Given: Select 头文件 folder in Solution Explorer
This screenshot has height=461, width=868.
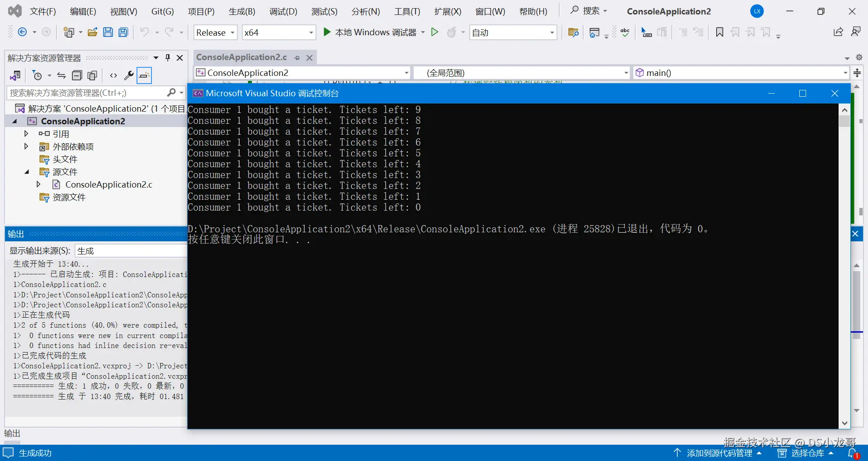Looking at the screenshot, I should (x=65, y=159).
